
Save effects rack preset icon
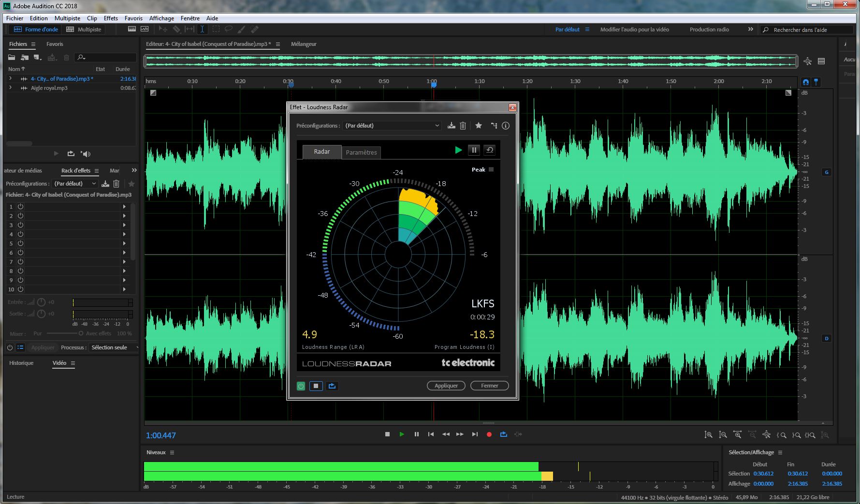105,184
